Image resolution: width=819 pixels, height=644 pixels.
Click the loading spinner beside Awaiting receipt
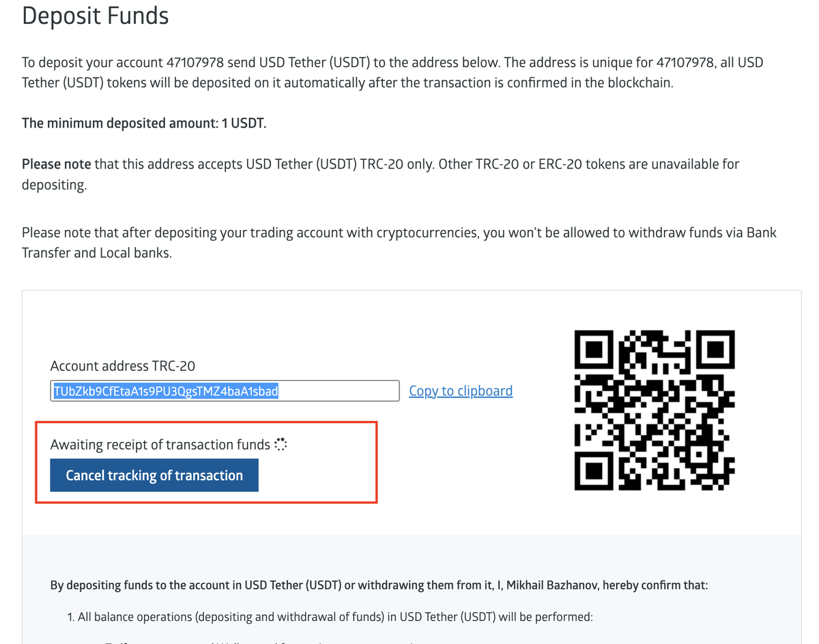(281, 445)
